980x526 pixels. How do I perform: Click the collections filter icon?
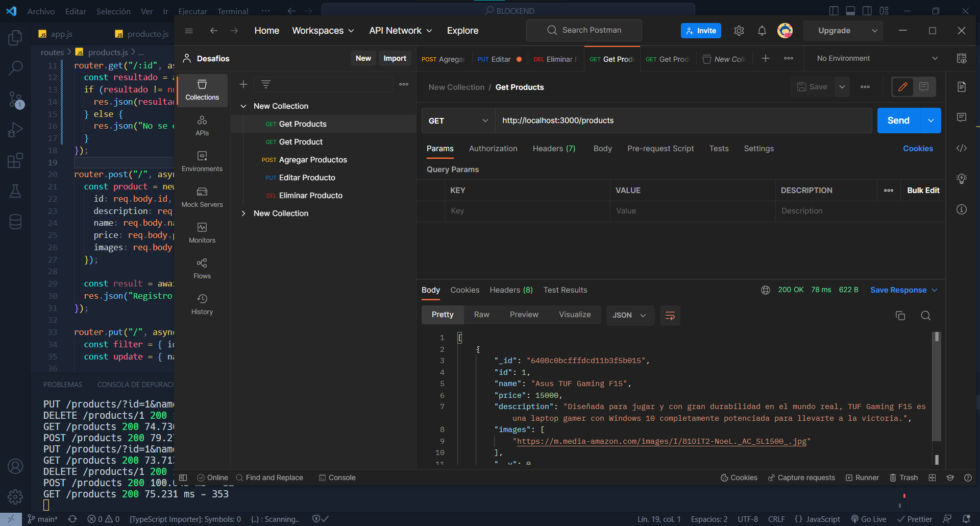[266, 84]
